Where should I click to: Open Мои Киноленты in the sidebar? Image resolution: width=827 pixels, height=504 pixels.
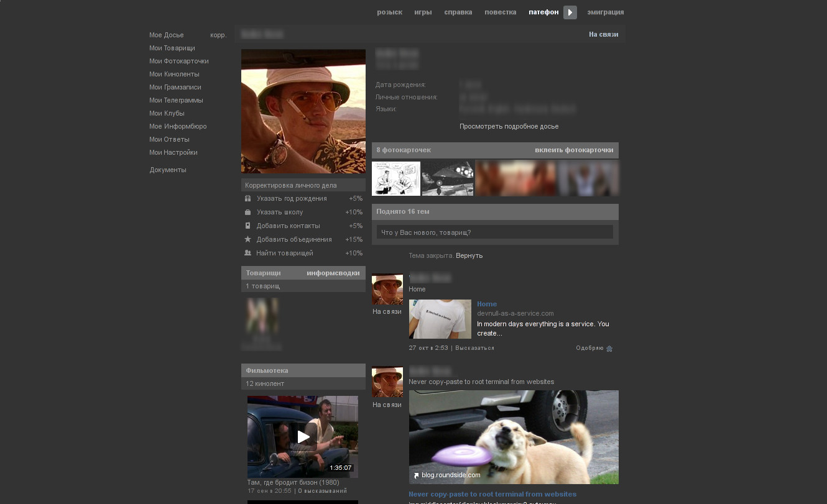coord(174,75)
